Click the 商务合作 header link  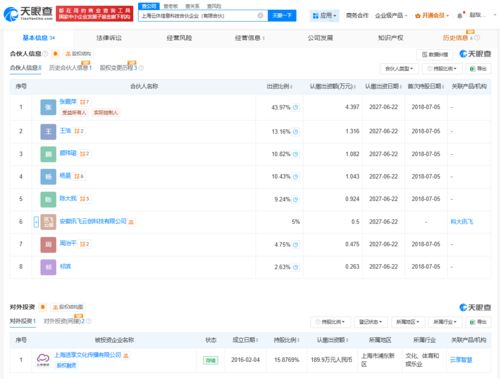point(357,15)
